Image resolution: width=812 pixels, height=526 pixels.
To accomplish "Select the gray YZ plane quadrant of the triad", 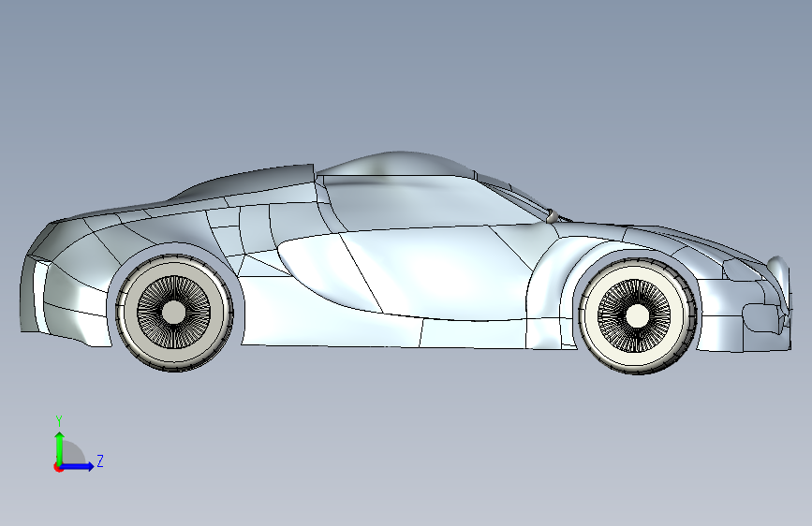I will point(74,454).
